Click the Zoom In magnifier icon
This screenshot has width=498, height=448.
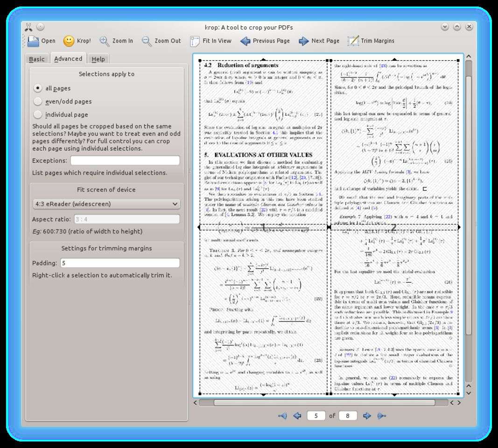coord(105,41)
